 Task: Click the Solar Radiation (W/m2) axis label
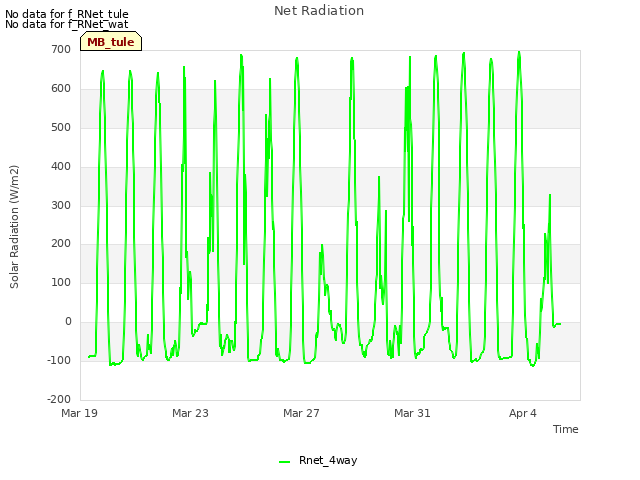[14, 227]
